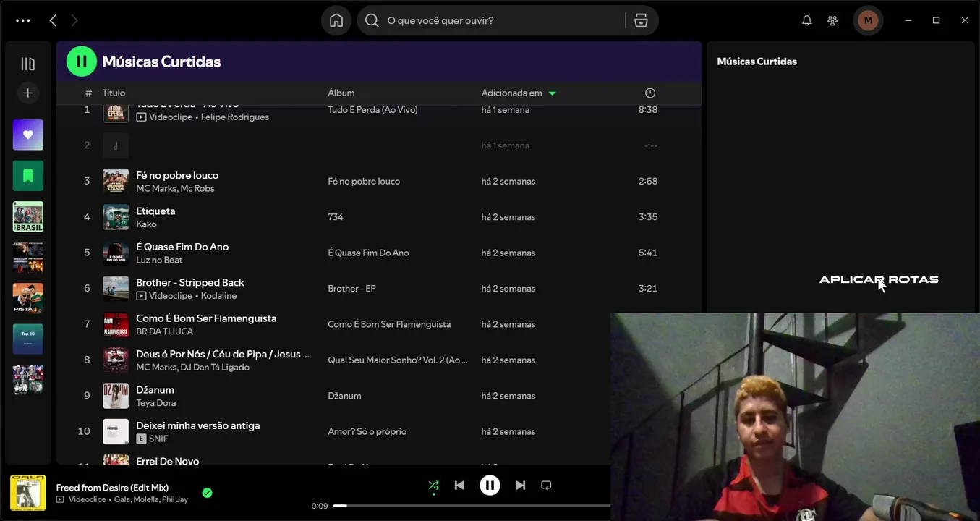Open the profile avatar M menu
This screenshot has height=521, width=980.
868,20
